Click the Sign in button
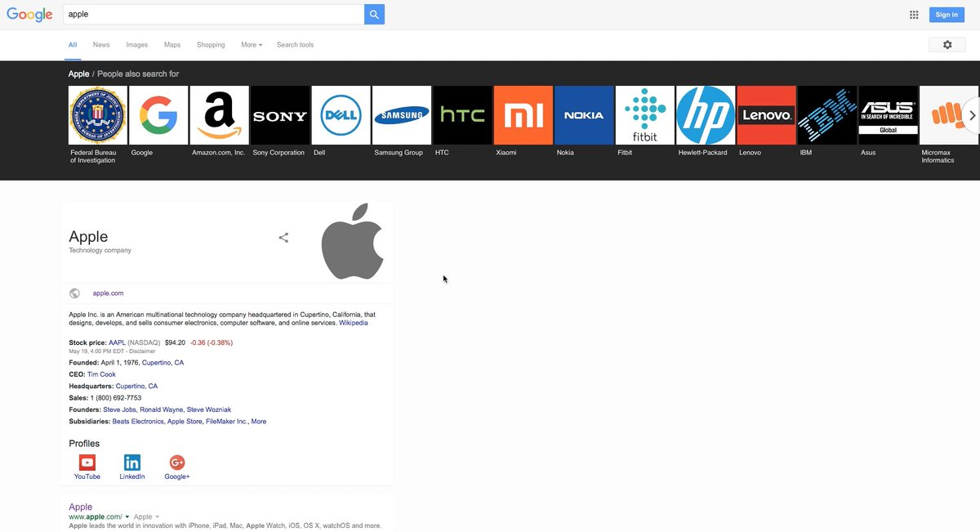 click(947, 15)
